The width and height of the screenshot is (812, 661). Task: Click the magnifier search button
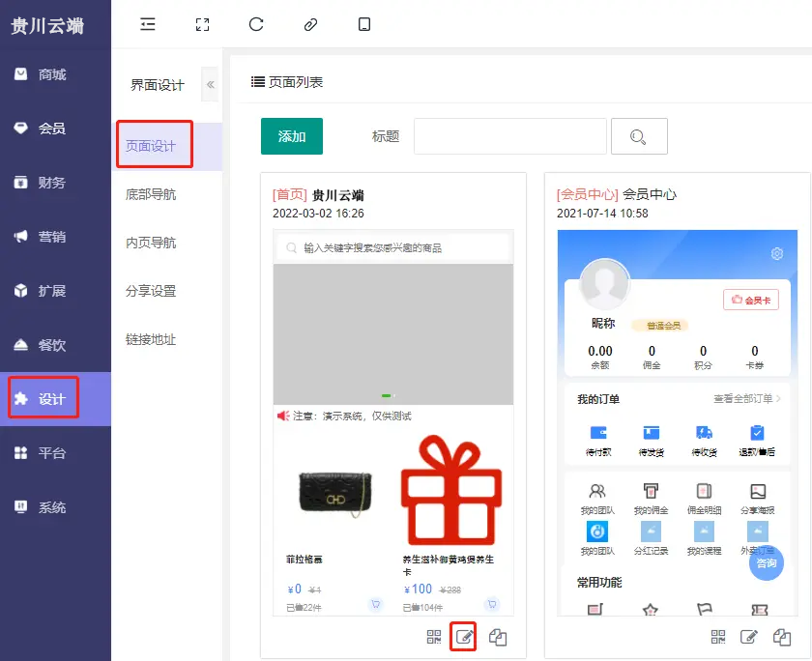tap(639, 136)
